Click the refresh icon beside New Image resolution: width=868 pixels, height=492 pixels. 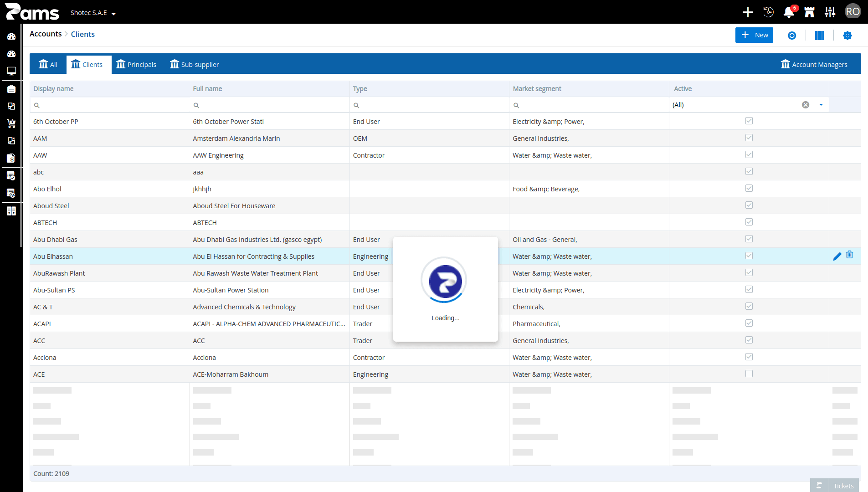(x=792, y=36)
